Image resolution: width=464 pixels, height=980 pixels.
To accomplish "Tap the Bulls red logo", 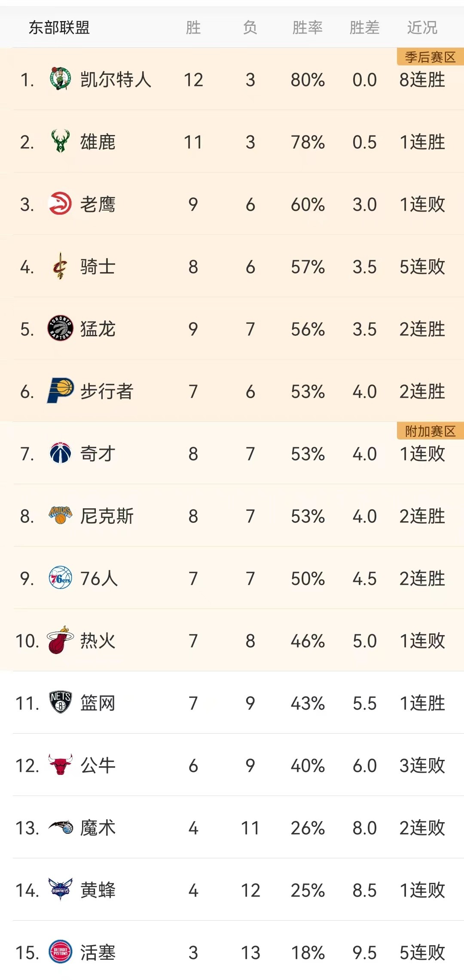I will coord(60,765).
